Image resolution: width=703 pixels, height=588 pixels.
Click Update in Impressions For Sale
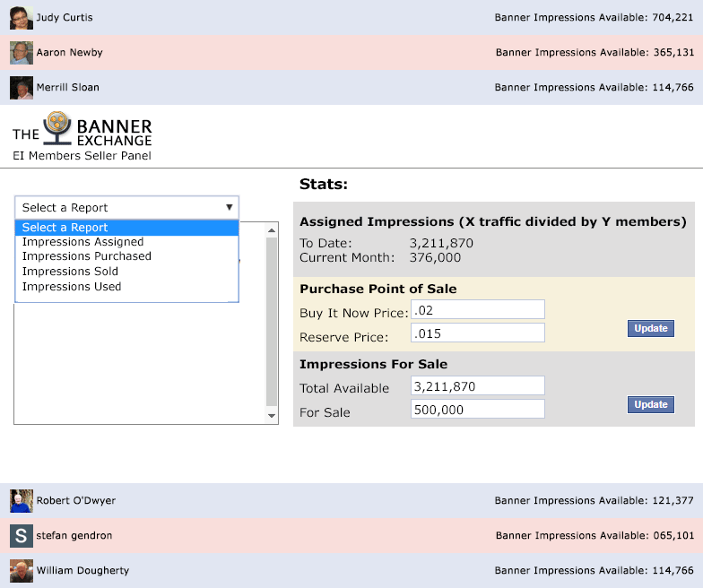(x=651, y=405)
